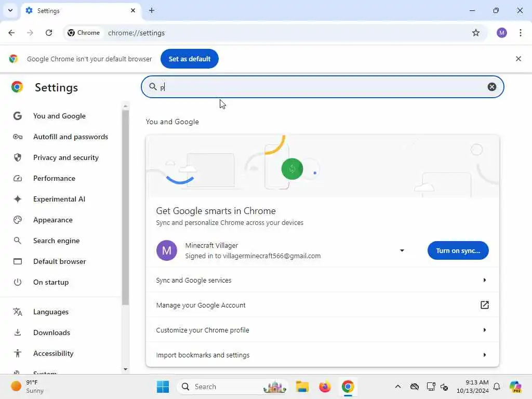Open profile avatar in Chrome toolbar

point(501,33)
